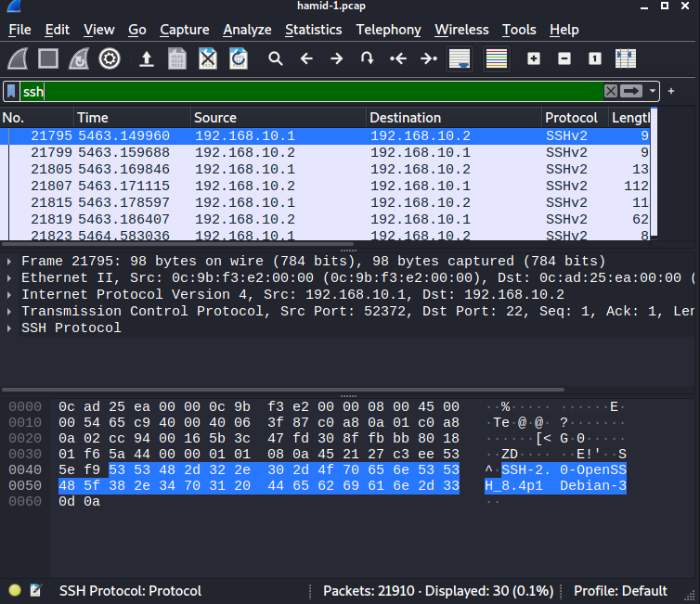Close this capture file icon

[208, 58]
